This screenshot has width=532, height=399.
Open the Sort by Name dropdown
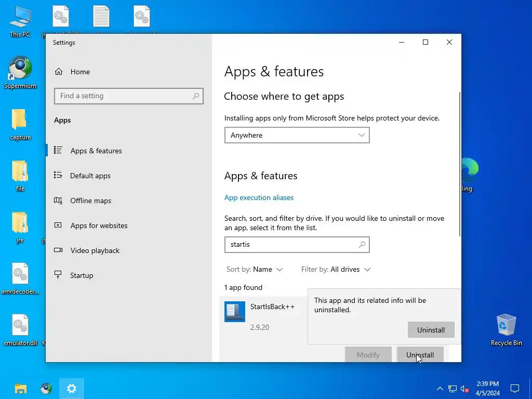255,270
